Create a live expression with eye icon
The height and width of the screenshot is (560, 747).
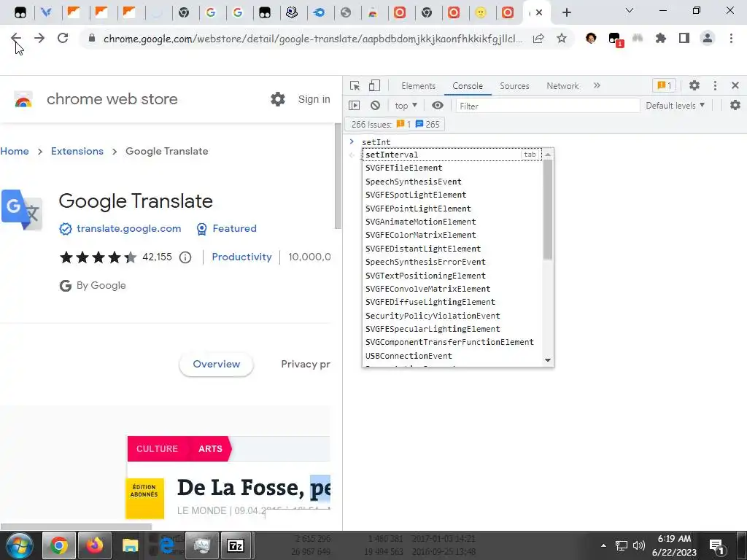pyautogui.click(x=438, y=105)
